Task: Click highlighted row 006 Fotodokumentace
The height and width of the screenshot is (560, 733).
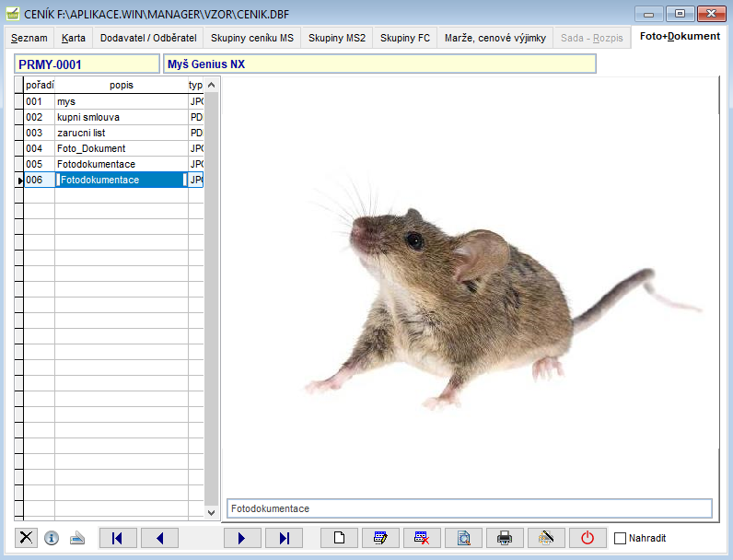Action: pos(113,180)
